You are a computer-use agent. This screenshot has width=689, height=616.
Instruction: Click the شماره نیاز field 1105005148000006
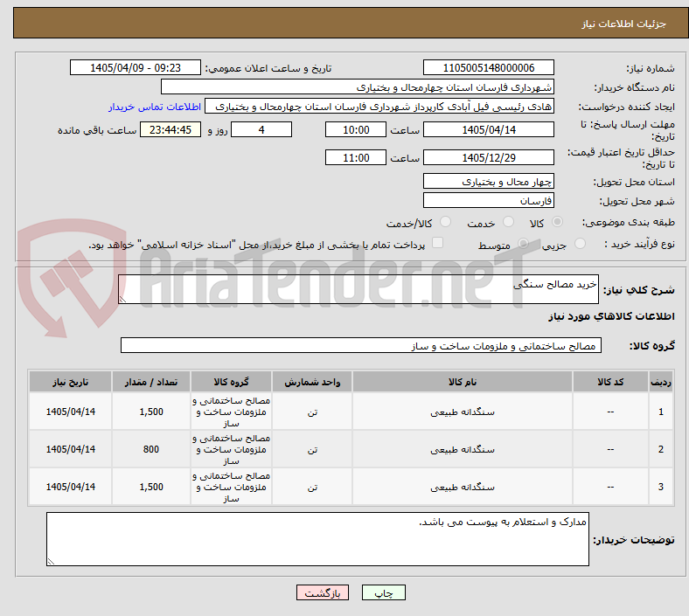(488, 67)
